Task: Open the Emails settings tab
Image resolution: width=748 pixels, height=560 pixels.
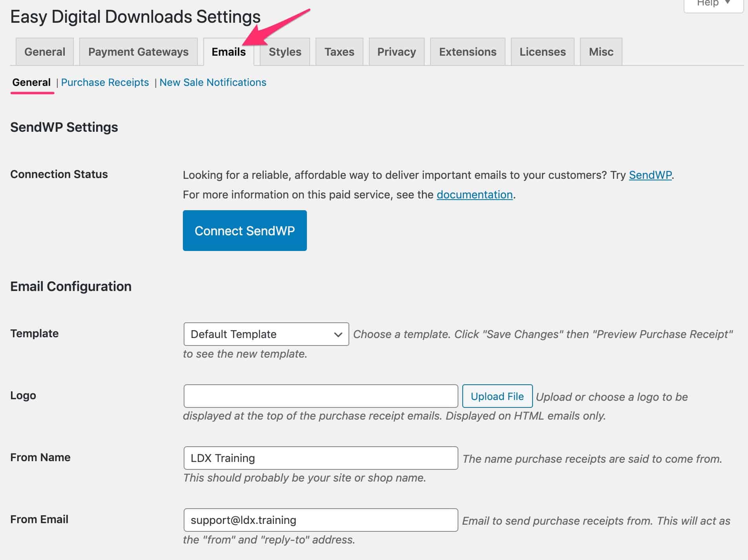Action: coord(228,51)
